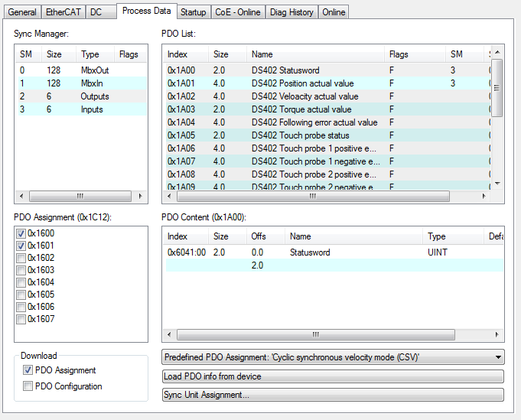Open the EtherCAT tab

click(x=63, y=12)
